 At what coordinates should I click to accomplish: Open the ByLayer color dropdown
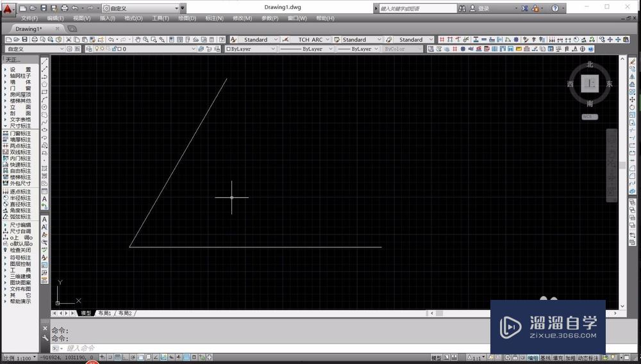point(250,49)
